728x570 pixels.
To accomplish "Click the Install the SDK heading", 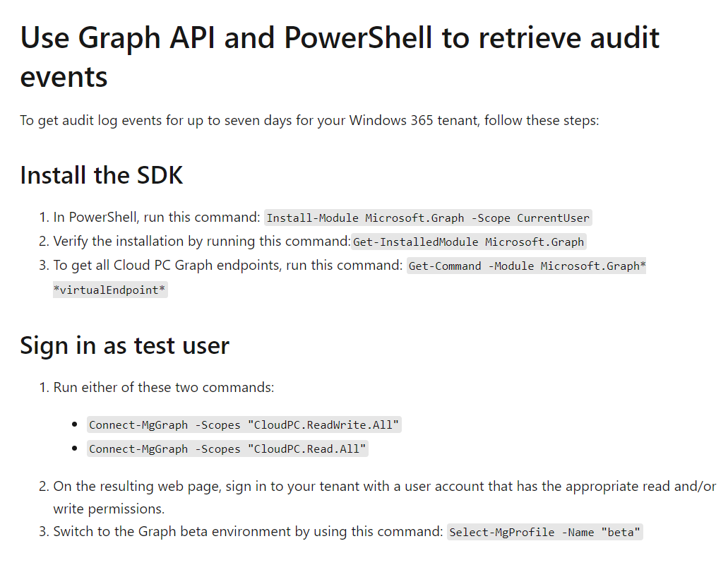I will coord(101,176).
